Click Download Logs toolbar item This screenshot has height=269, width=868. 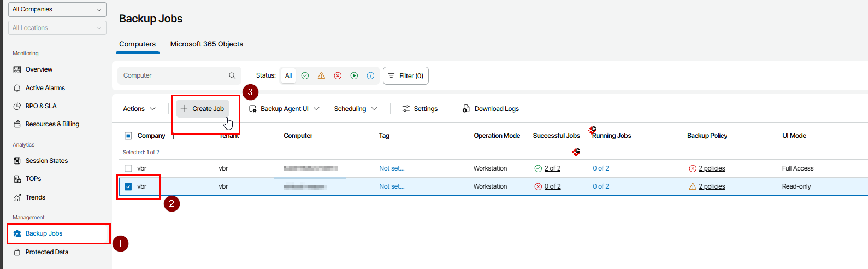(x=491, y=109)
